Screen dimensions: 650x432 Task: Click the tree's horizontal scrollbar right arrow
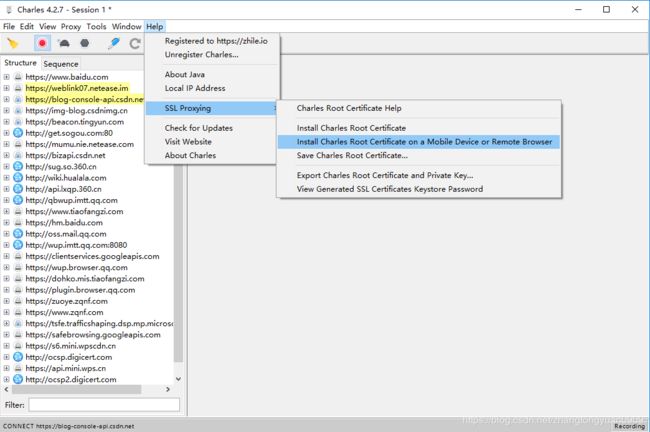click(x=168, y=389)
